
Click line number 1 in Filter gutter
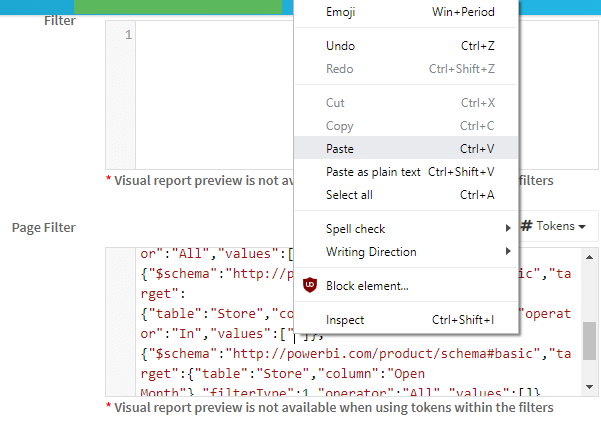[127, 36]
